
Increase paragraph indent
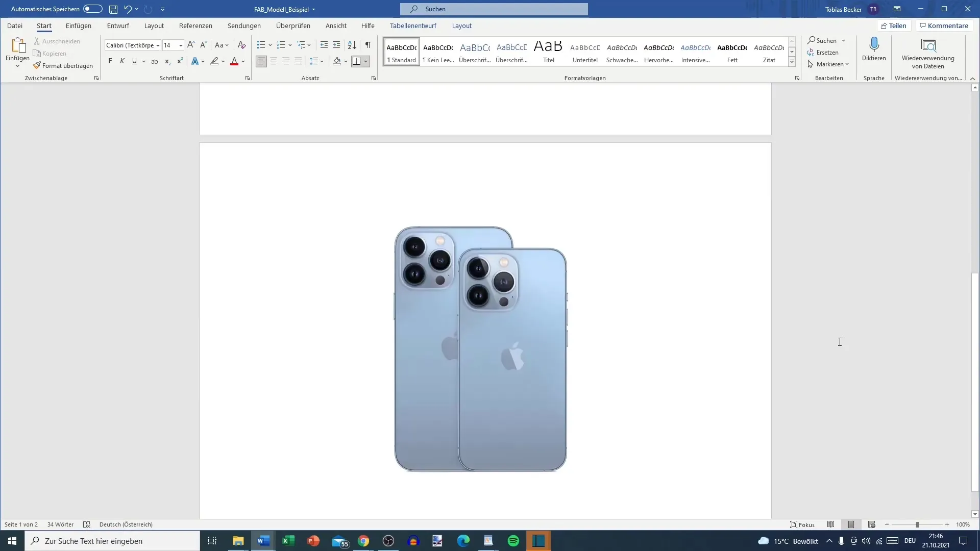tap(336, 45)
